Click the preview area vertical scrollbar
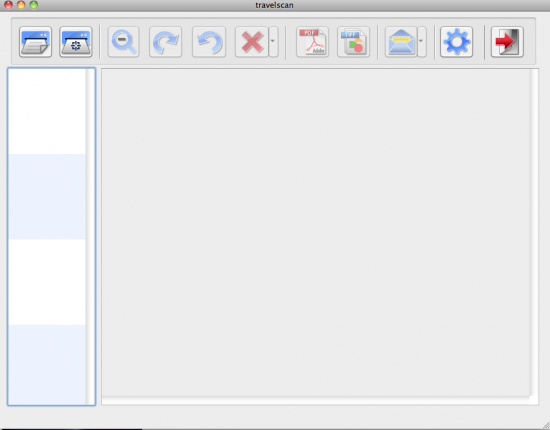The image size is (550, 430). pos(534,233)
